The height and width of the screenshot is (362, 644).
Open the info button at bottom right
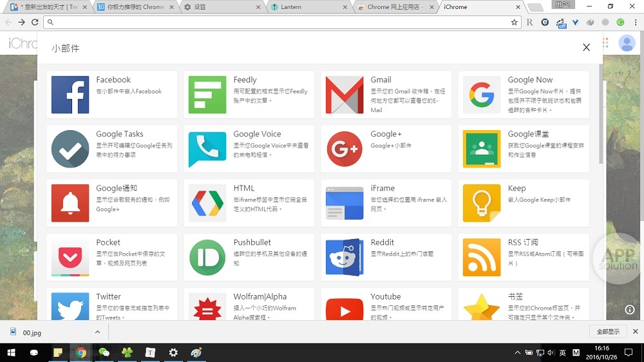click(x=630, y=310)
